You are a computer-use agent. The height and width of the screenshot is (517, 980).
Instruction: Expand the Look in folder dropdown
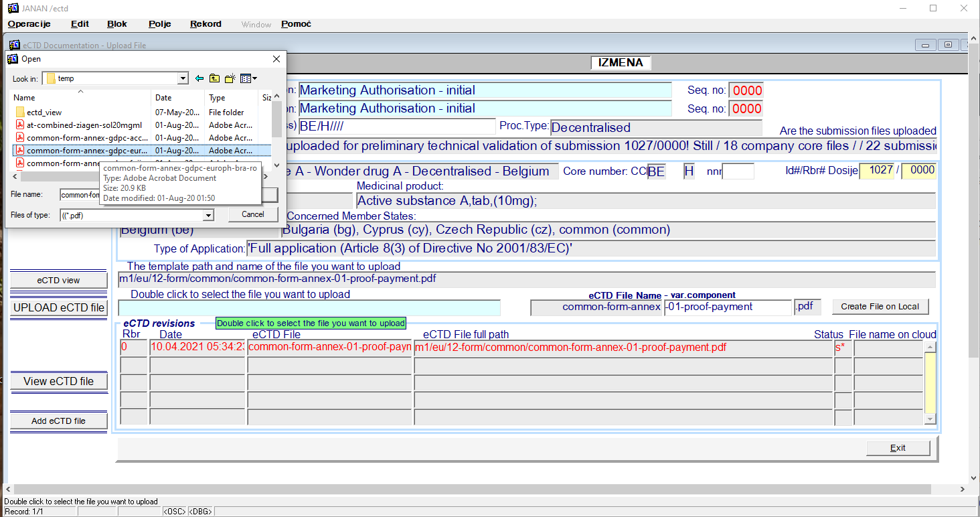pos(183,79)
